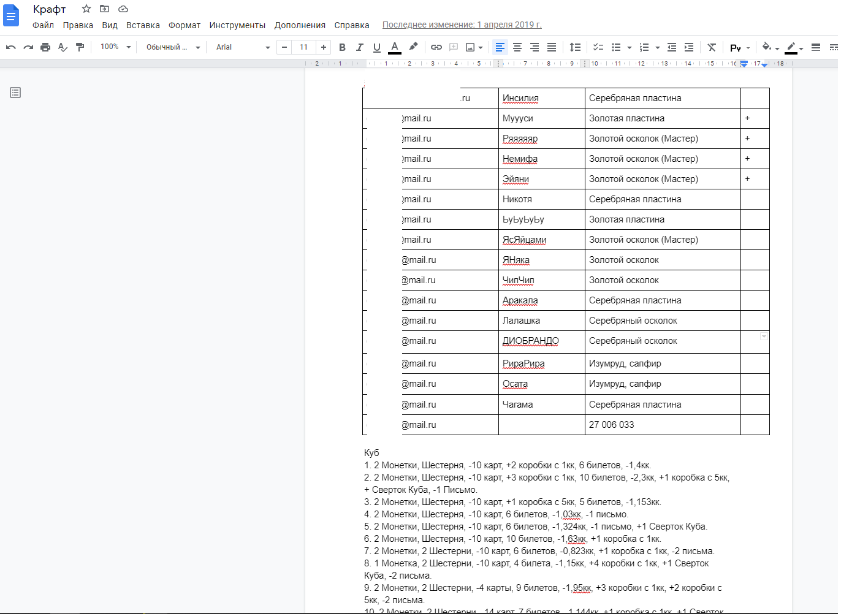The image size is (841, 616).
Task: Open the insert image dropdown arrow
Action: click(481, 47)
